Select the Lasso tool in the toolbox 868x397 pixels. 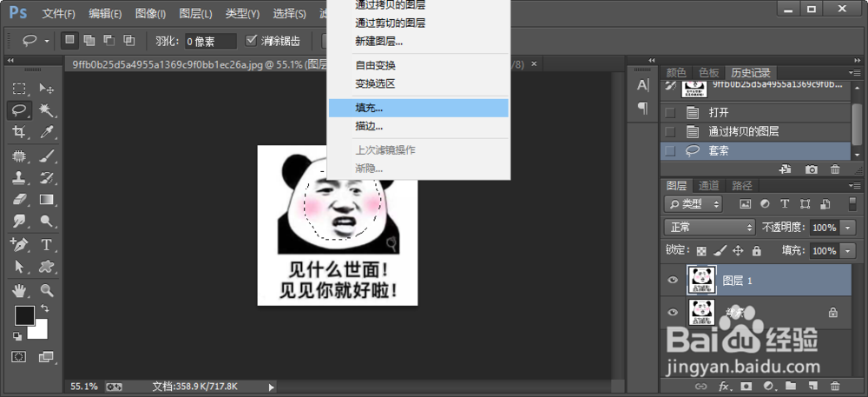click(x=19, y=110)
